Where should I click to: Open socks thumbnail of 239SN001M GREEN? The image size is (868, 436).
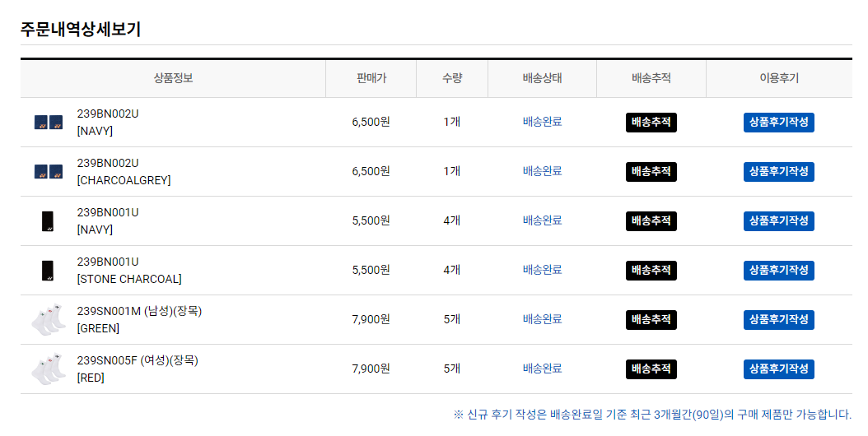click(x=49, y=319)
